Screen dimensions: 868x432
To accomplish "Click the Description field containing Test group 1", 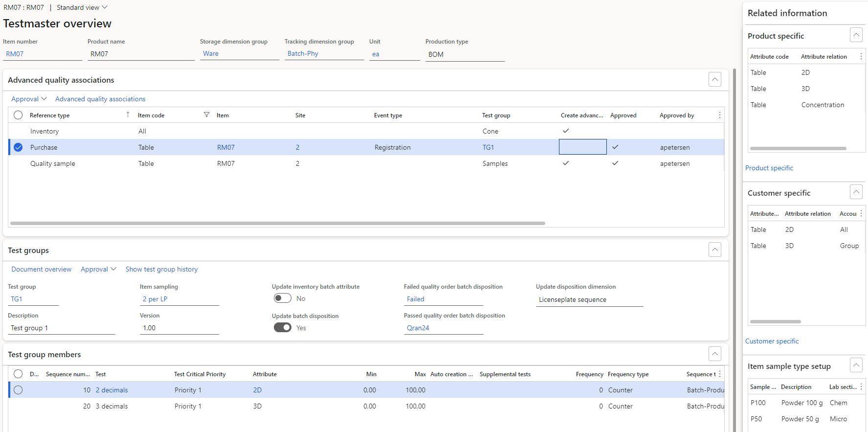I will (61, 328).
